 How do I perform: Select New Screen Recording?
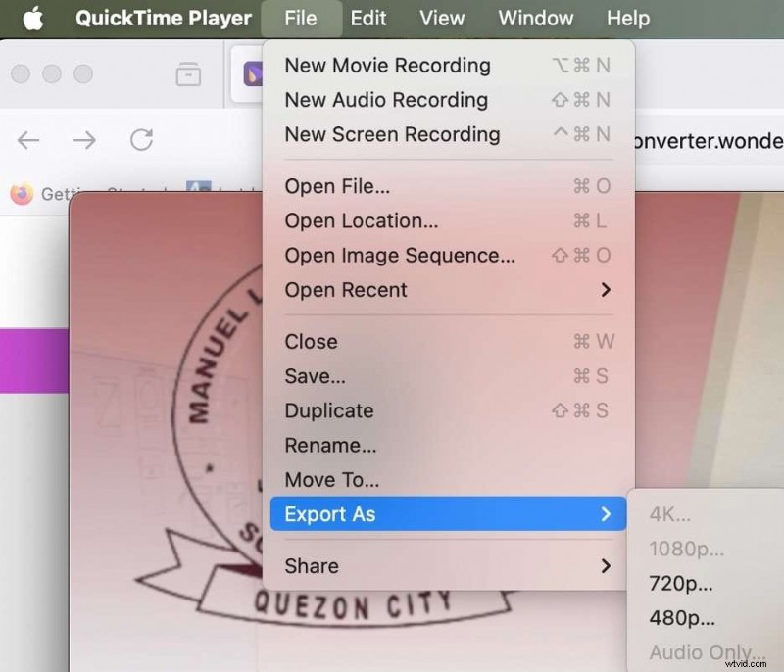tap(391, 134)
